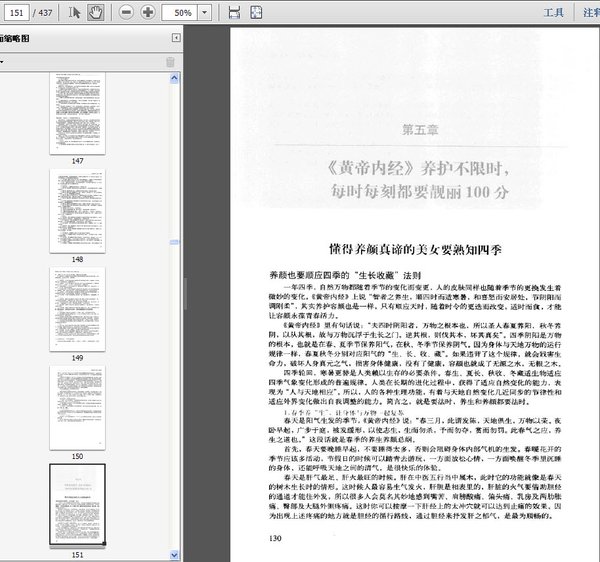Collapse the page thumbnails panel
The width and height of the screenshot is (600, 562).
tap(176, 37)
